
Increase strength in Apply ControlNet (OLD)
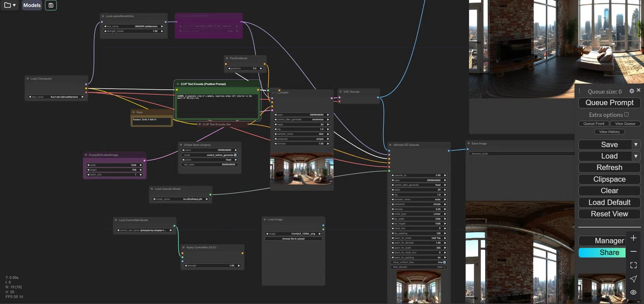(240, 265)
